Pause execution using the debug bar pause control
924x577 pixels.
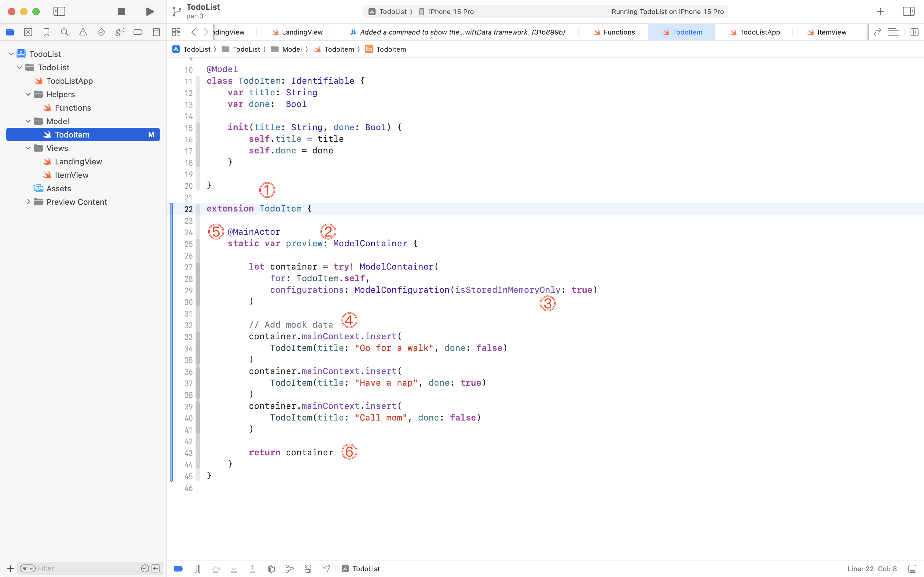click(x=198, y=568)
